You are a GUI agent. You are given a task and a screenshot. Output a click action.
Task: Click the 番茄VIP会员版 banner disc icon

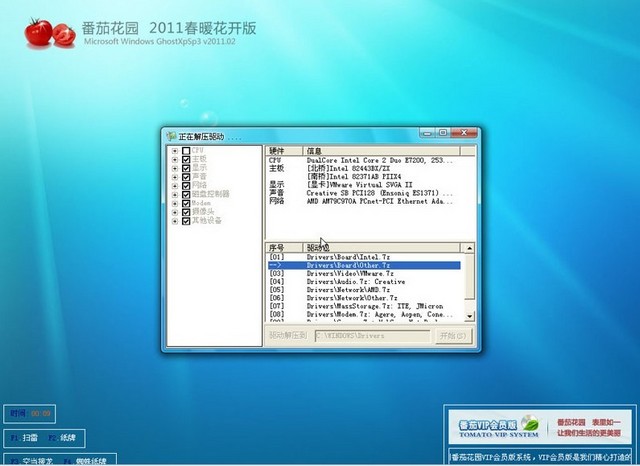(530, 423)
